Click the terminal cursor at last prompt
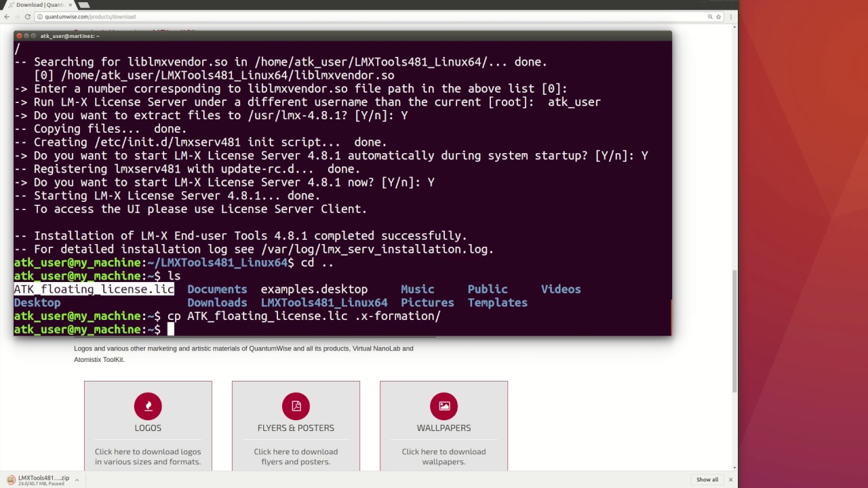 pyautogui.click(x=171, y=329)
